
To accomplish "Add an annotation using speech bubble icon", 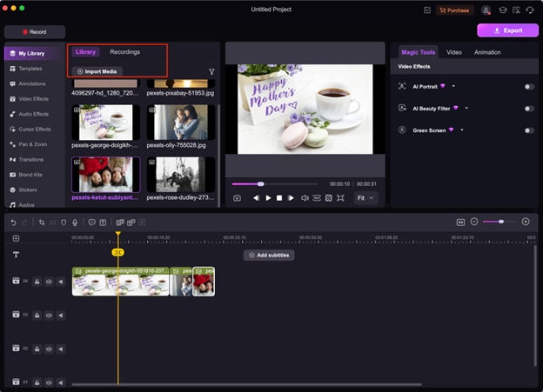I will point(91,223).
